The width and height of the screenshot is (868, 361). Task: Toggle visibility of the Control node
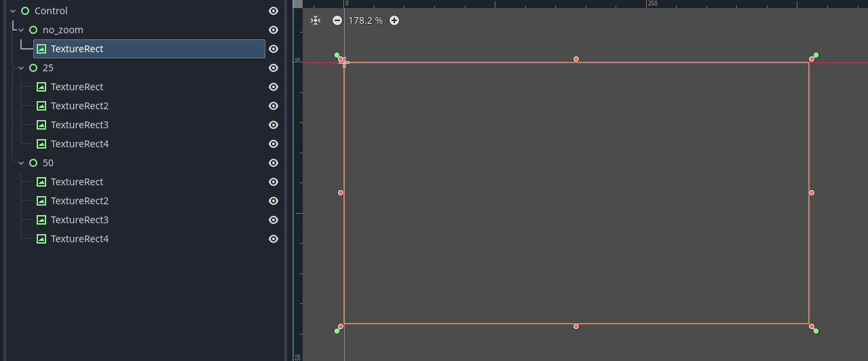coord(273,11)
